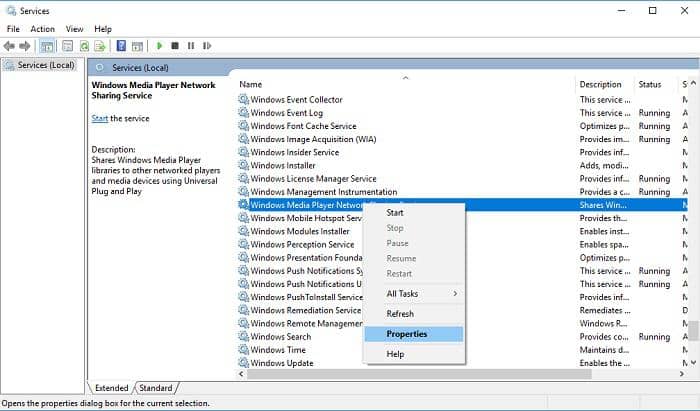Click 'Adds, modi...' description for Windows Installer
The width and height of the screenshot is (700, 411).
(x=604, y=165)
